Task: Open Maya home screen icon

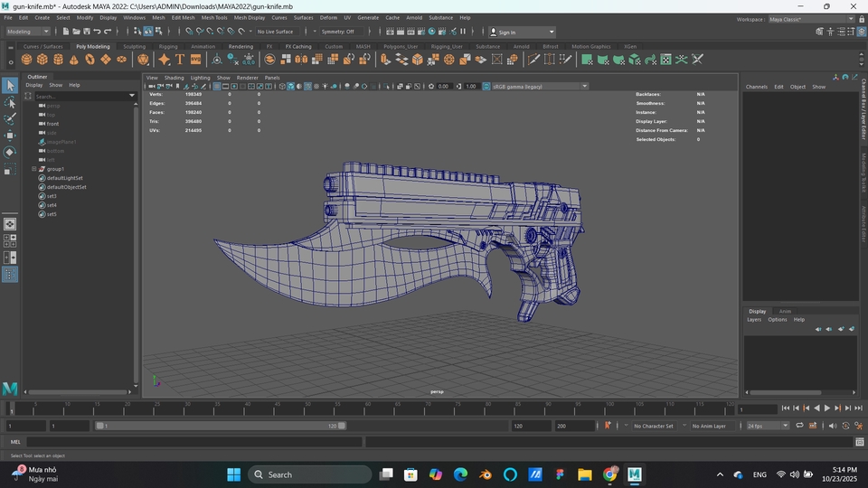Action: tap(10, 389)
